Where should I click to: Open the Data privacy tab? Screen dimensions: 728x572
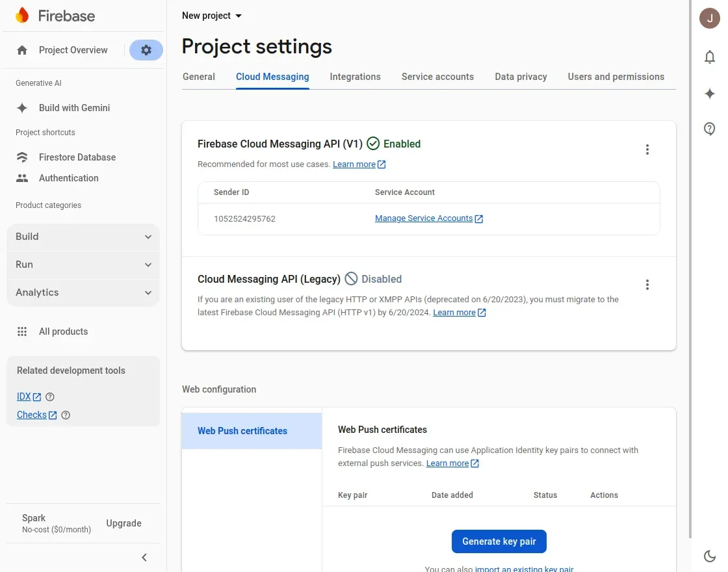point(521,77)
